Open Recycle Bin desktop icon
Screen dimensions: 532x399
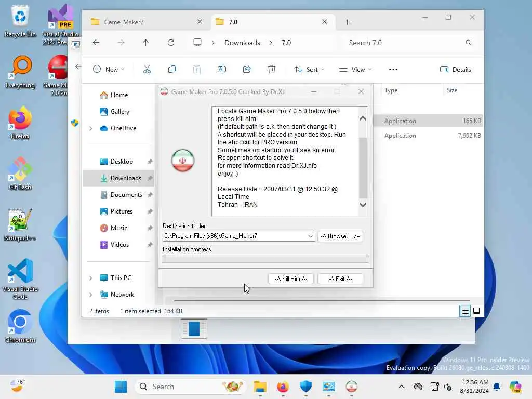click(20, 21)
